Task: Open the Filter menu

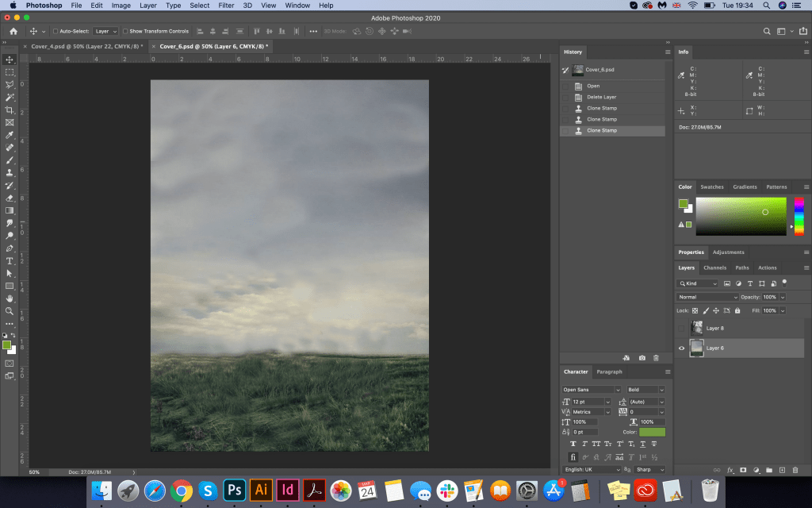Action: click(x=226, y=6)
